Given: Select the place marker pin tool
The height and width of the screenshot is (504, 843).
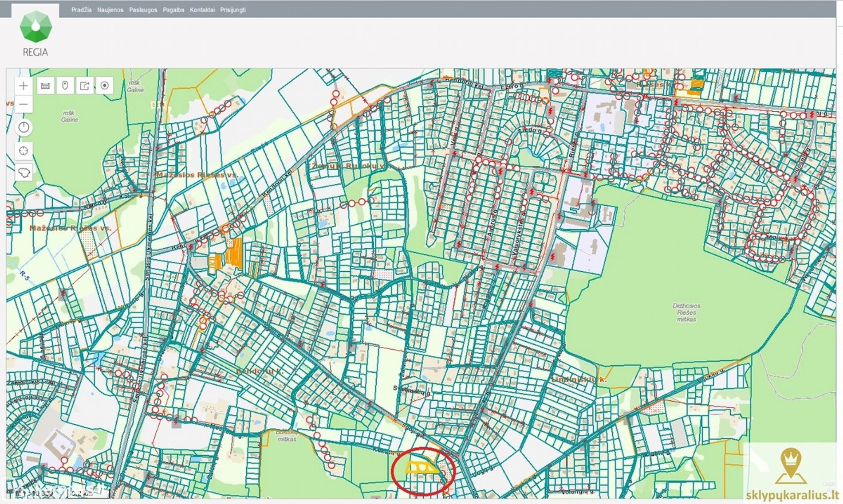Looking at the screenshot, I should (65, 86).
